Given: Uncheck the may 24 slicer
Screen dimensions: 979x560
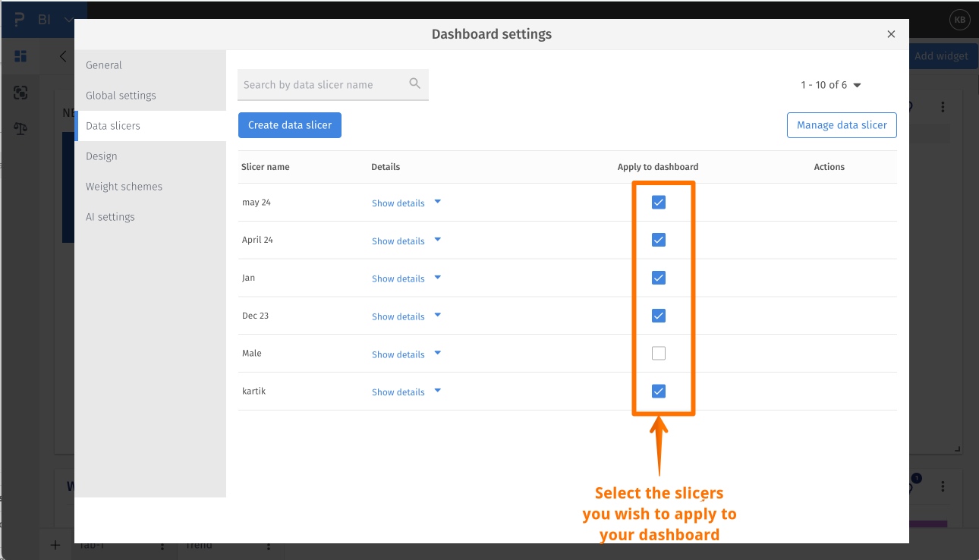Looking at the screenshot, I should point(659,202).
